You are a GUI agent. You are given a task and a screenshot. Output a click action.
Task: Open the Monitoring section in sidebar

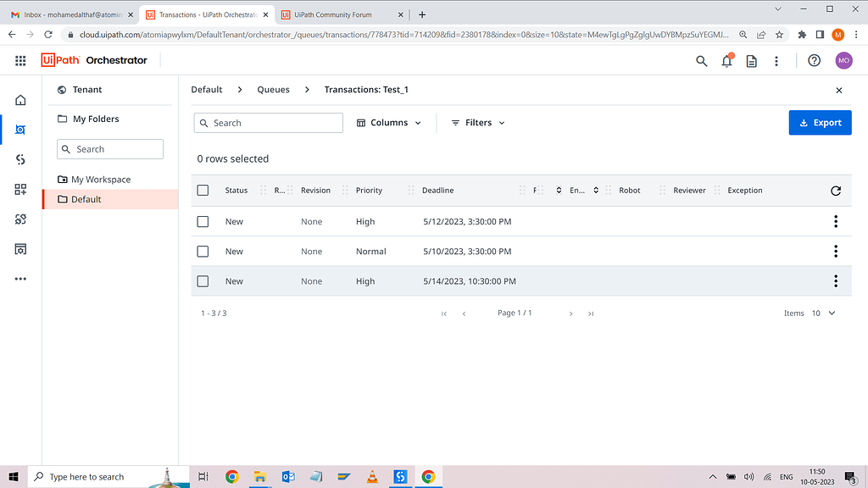click(x=20, y=248)
